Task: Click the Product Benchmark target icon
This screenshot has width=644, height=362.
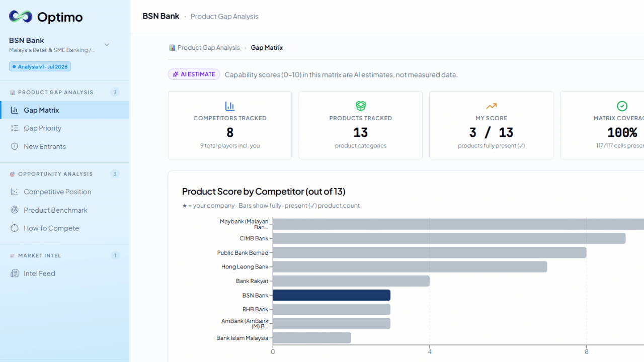Action: coord(15,210)
